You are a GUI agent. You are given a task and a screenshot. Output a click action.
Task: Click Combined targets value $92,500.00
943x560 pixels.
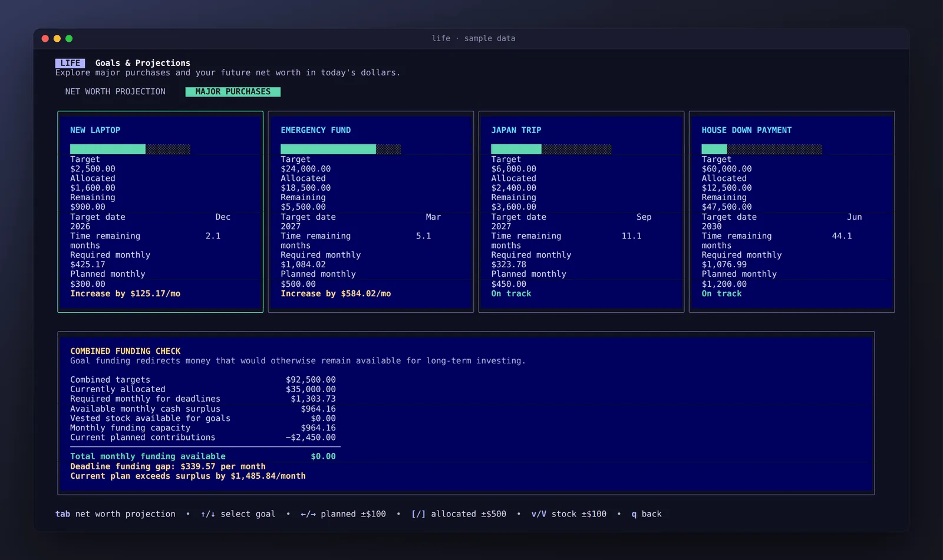click(311, 380)
